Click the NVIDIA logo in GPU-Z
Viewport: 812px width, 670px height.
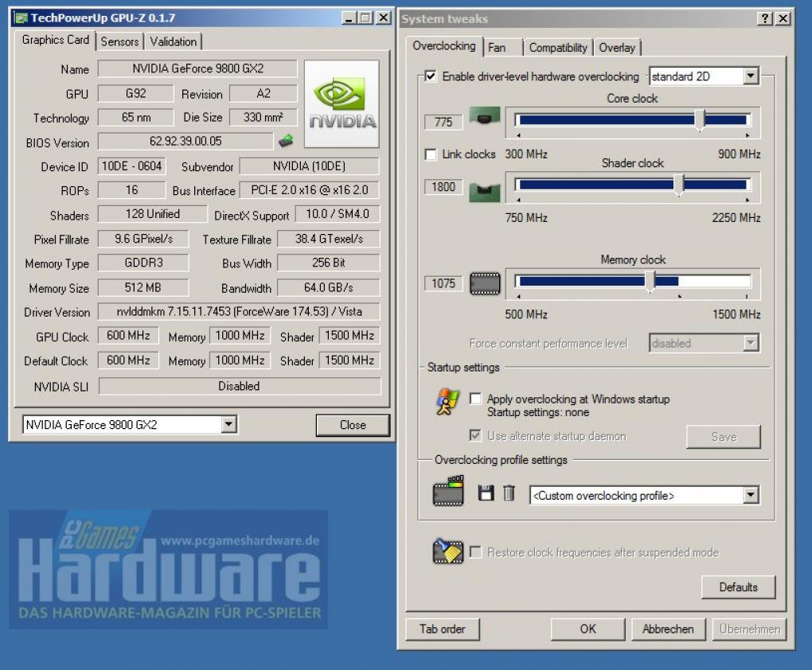[x=342, y=103]
